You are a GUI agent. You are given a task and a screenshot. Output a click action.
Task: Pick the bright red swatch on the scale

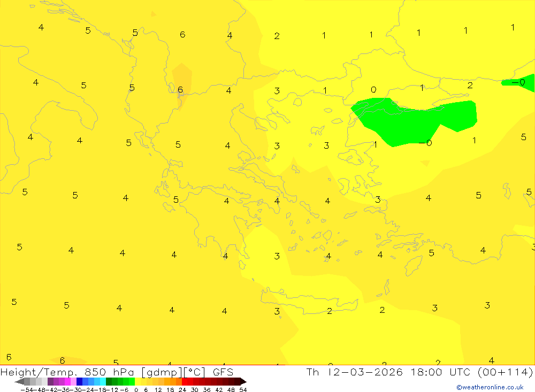[185, 382]
